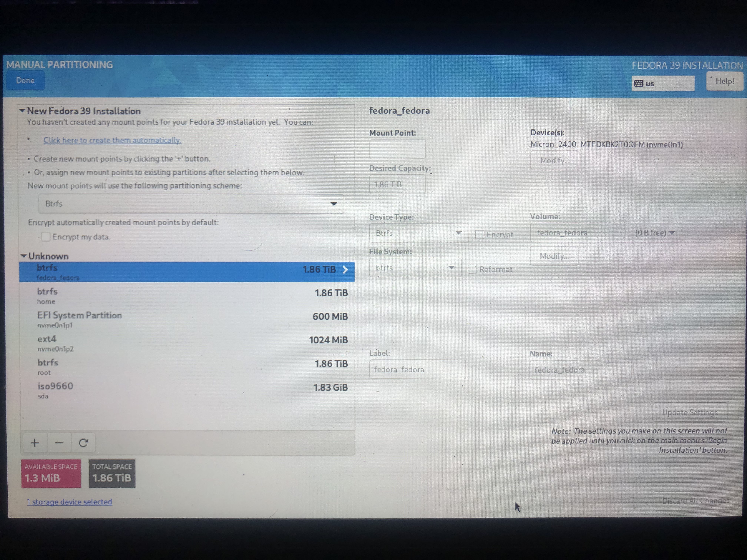This screenshot has height=560, width=747.
Task: Click the Done button
Action: [25, 81]
